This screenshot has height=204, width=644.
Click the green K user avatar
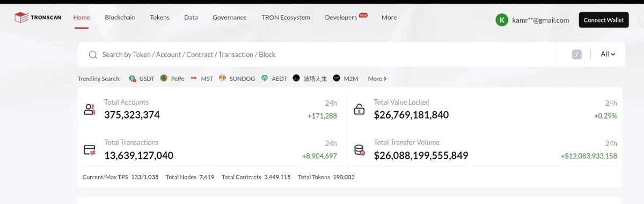(x=502, y=20)
